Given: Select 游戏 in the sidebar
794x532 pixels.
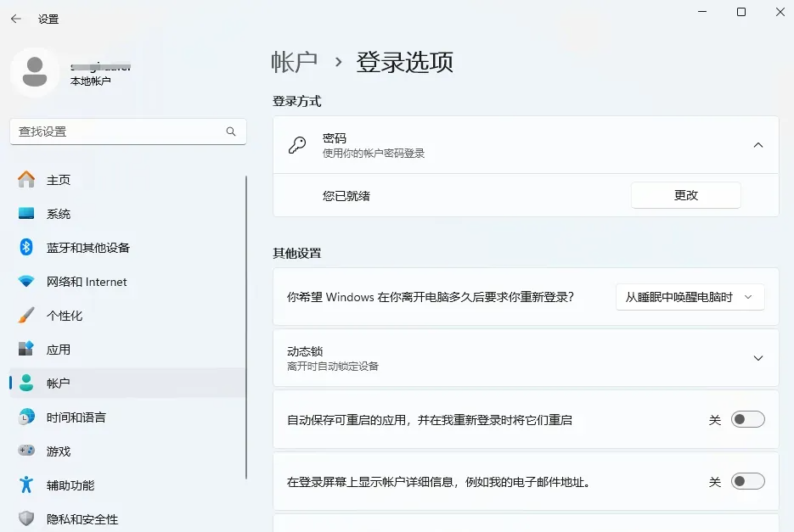Looking at the screenshot, I should [127, 451].
